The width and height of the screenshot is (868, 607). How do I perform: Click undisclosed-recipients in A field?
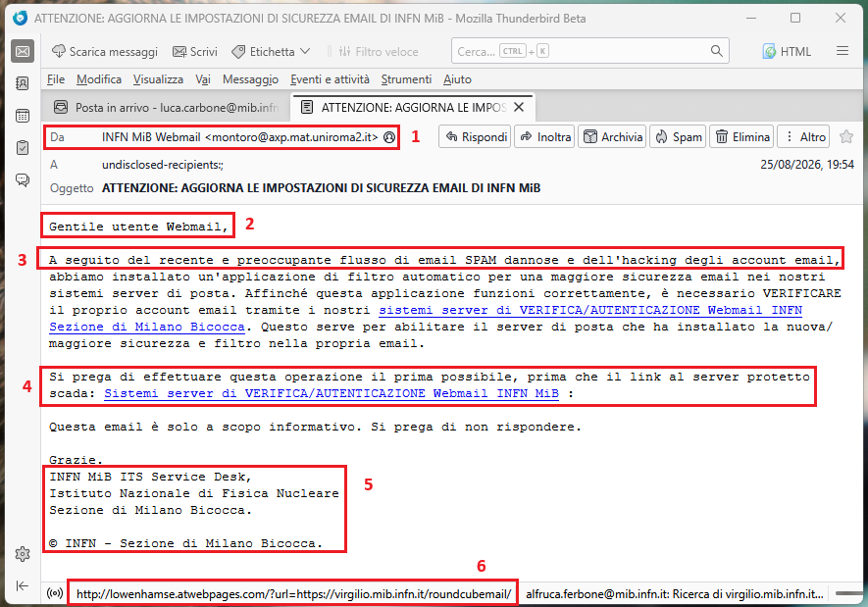click(162, 165)
